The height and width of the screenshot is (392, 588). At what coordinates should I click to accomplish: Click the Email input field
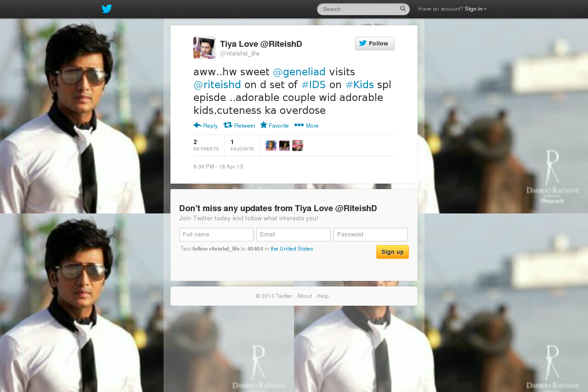[294, 235]
